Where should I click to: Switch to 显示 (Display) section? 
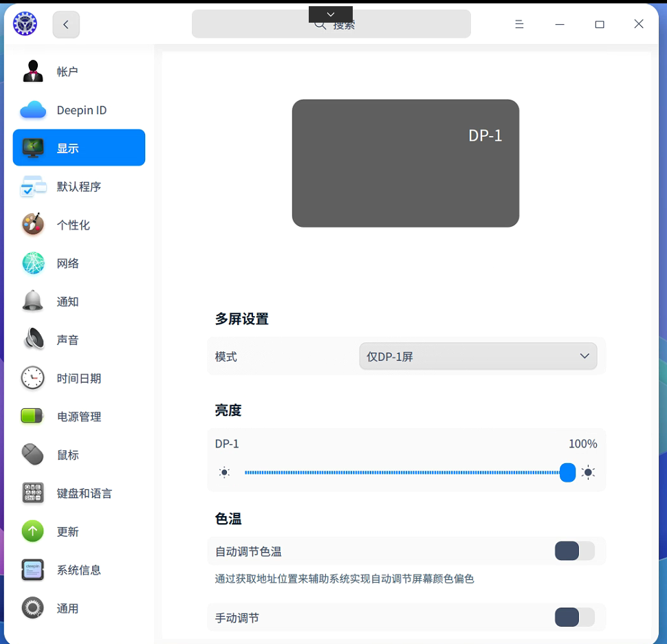(x=66, y=147)
